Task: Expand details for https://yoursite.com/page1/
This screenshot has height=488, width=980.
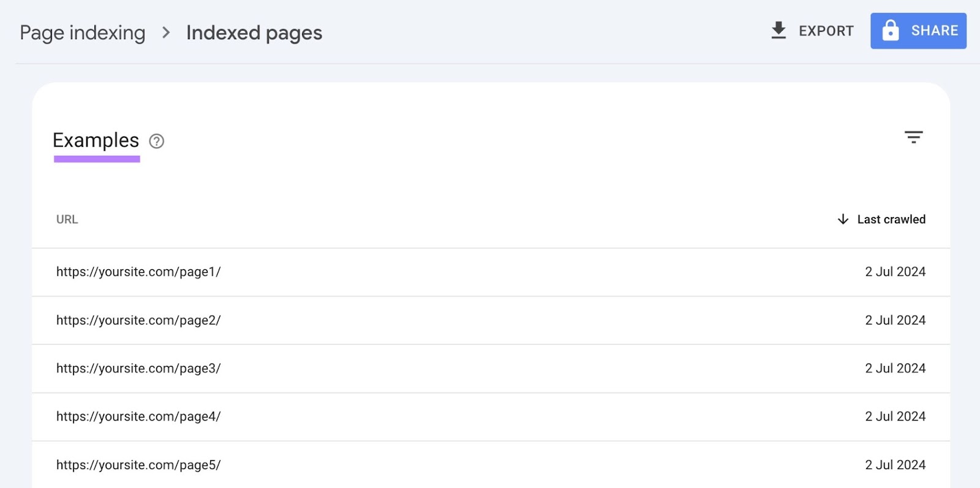Action: coord(138,272)
